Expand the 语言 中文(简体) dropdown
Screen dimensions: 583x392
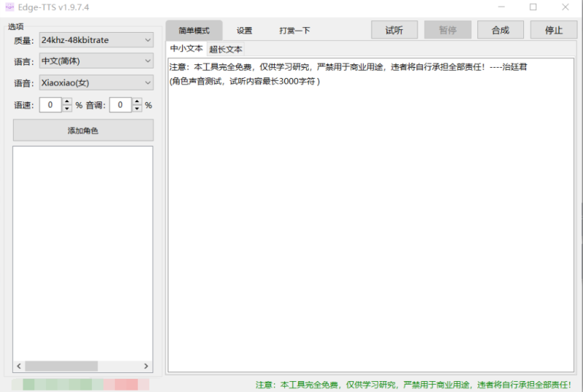point(96,61)
